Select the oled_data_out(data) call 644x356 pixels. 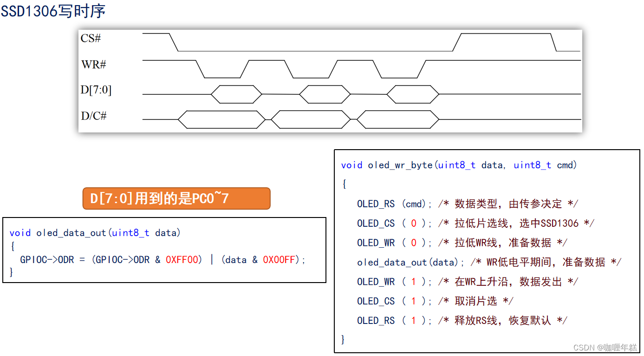coord(392,262)
